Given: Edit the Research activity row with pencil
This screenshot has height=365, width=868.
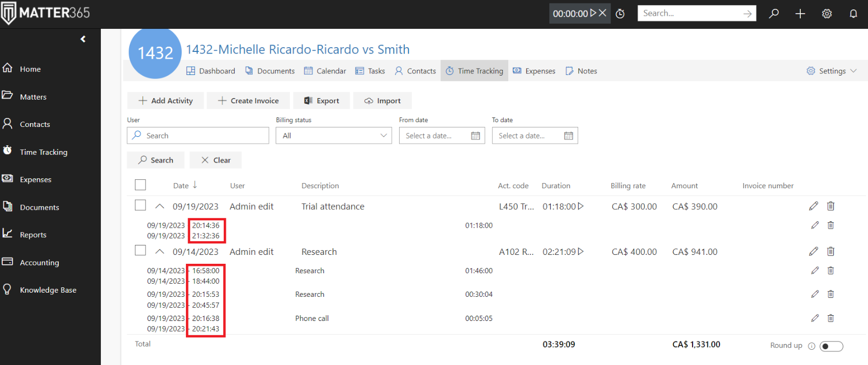Looking at the screenshot, I should coord(813,251).
